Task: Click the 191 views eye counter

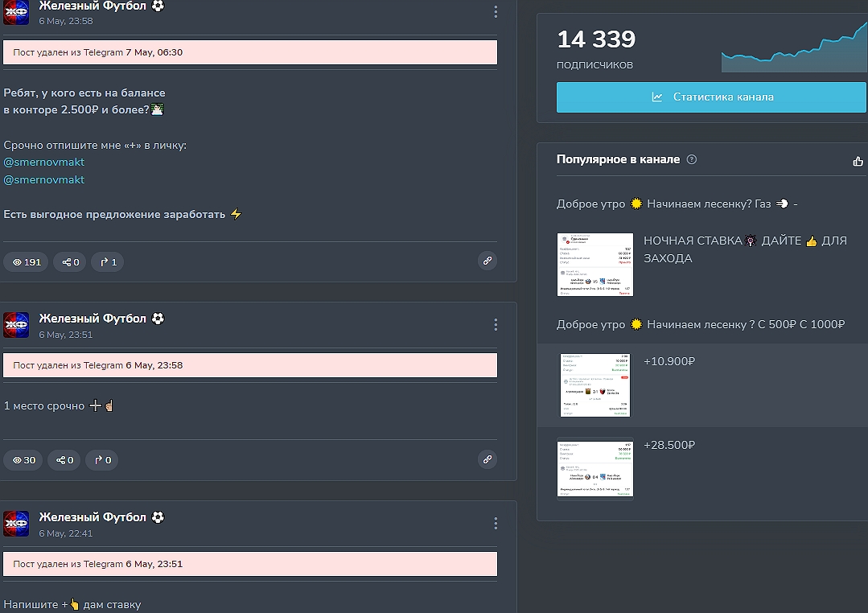Action: 26,262
